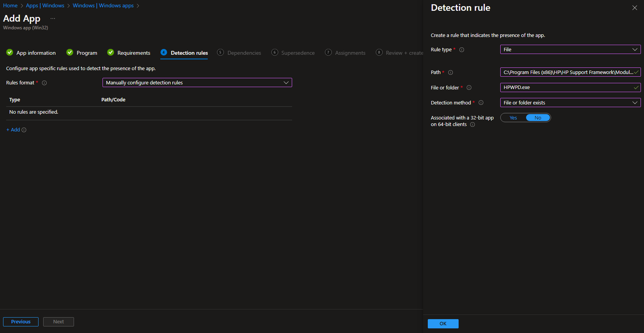
Task: Click the info icon next to Path
Action: 451,72
